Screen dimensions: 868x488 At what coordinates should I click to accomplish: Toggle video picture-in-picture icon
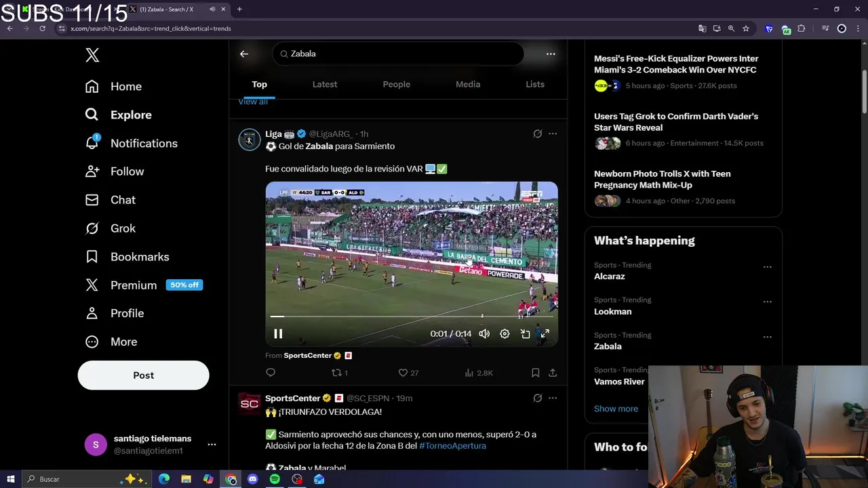tap(525, 333)
